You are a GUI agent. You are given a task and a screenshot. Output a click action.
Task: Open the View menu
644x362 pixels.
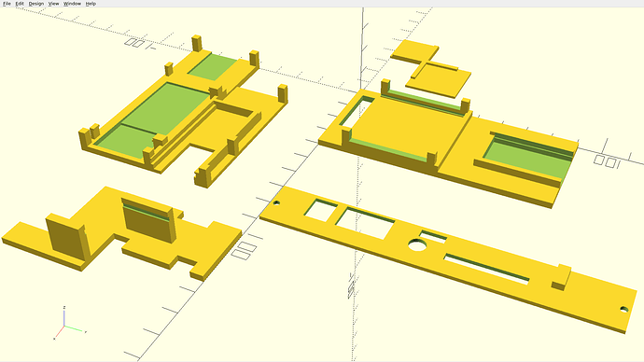pos(53,4)
